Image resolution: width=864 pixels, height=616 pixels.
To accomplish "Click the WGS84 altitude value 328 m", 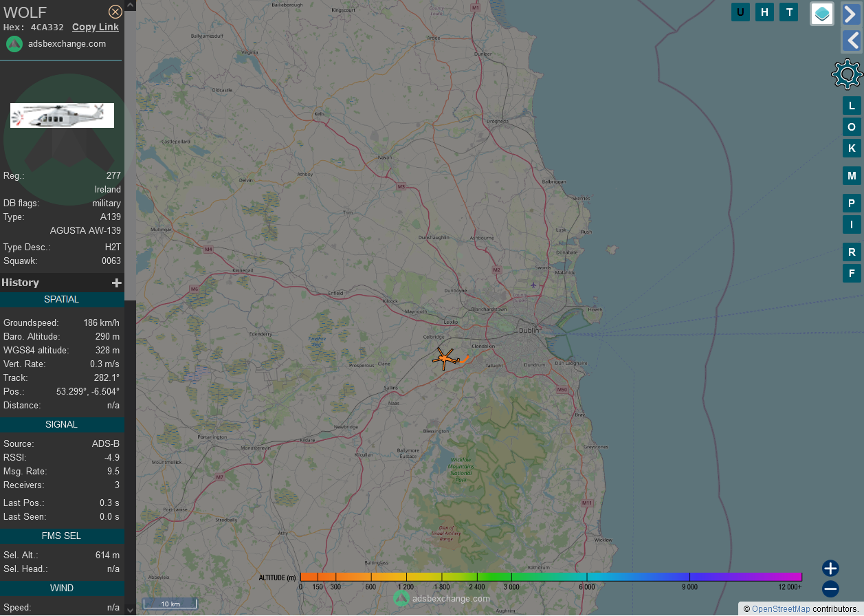I will click(x=107, y=351).
